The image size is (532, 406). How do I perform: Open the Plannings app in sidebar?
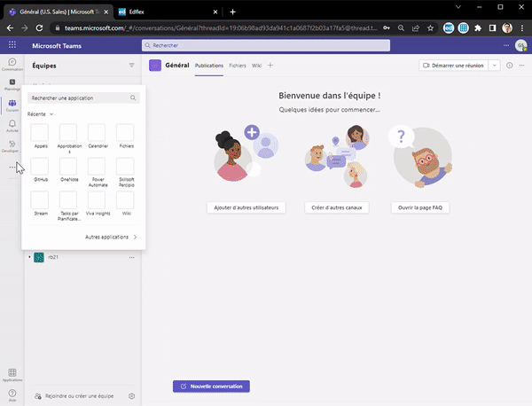(12, 84)
